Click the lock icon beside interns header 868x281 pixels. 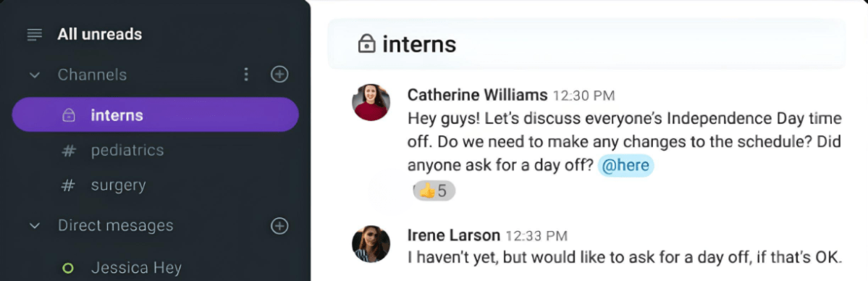(x=366, y=43)
